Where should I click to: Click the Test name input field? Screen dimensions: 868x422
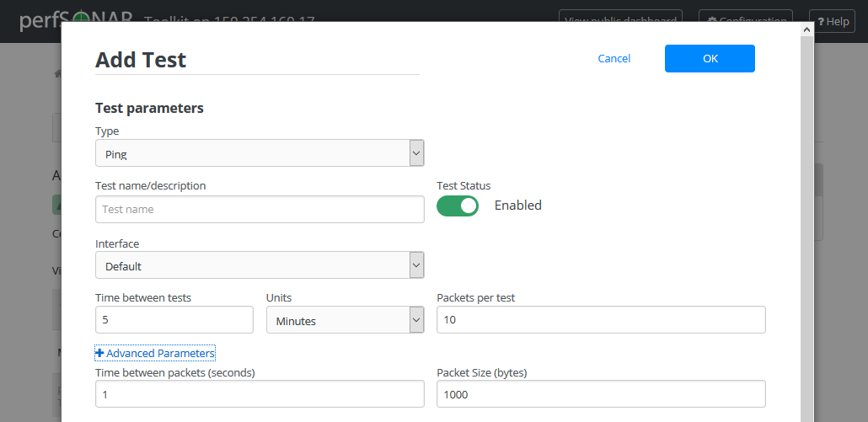[x=260, y=209]
